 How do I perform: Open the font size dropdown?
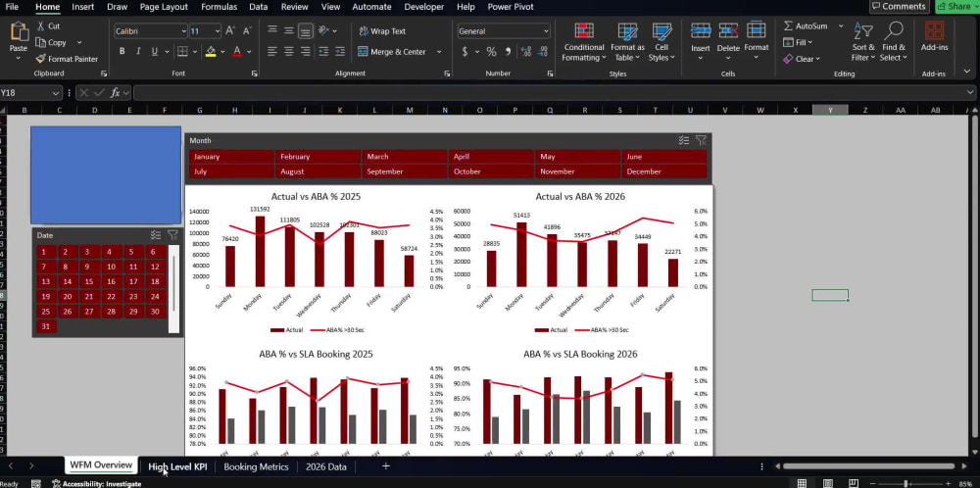click(x=217, y=30)
